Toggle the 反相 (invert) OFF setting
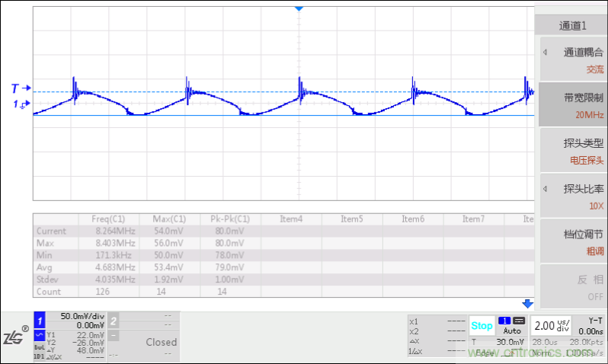This screenshot has height=364, width=608. click(x=573, y=286)
